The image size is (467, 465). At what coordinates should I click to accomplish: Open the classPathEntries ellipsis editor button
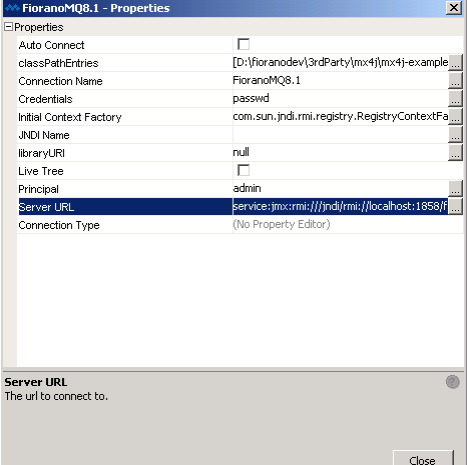tap(455, 63)
